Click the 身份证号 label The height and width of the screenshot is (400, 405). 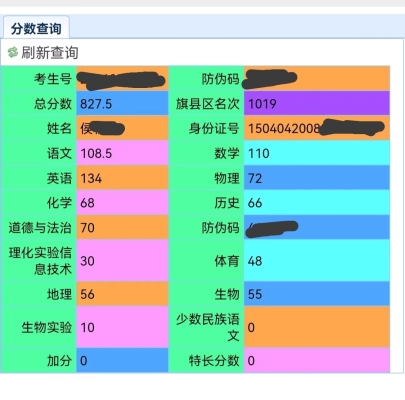click(214, 128)
